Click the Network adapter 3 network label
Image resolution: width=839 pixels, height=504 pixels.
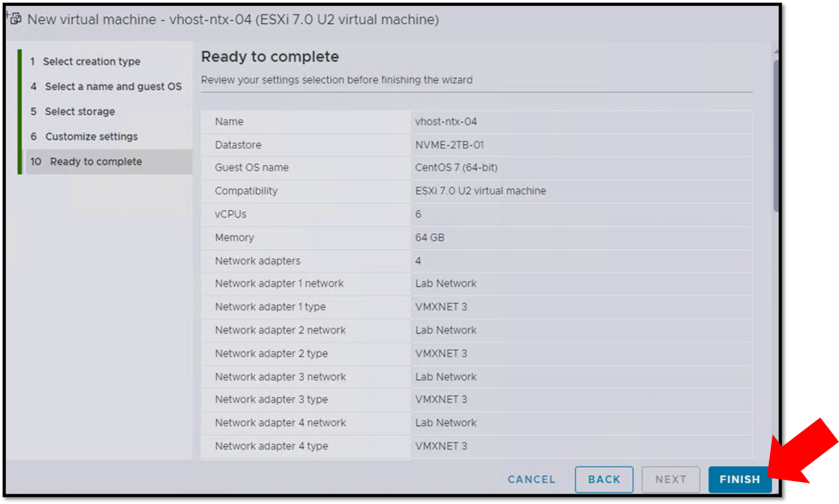click(280, 377)
